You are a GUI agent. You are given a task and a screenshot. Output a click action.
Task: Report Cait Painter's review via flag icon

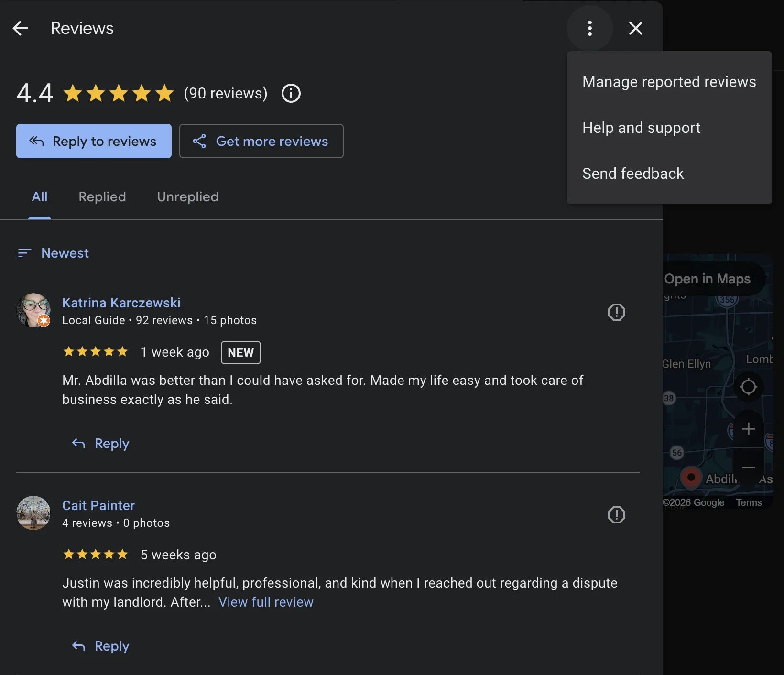(x=617, y=515)
